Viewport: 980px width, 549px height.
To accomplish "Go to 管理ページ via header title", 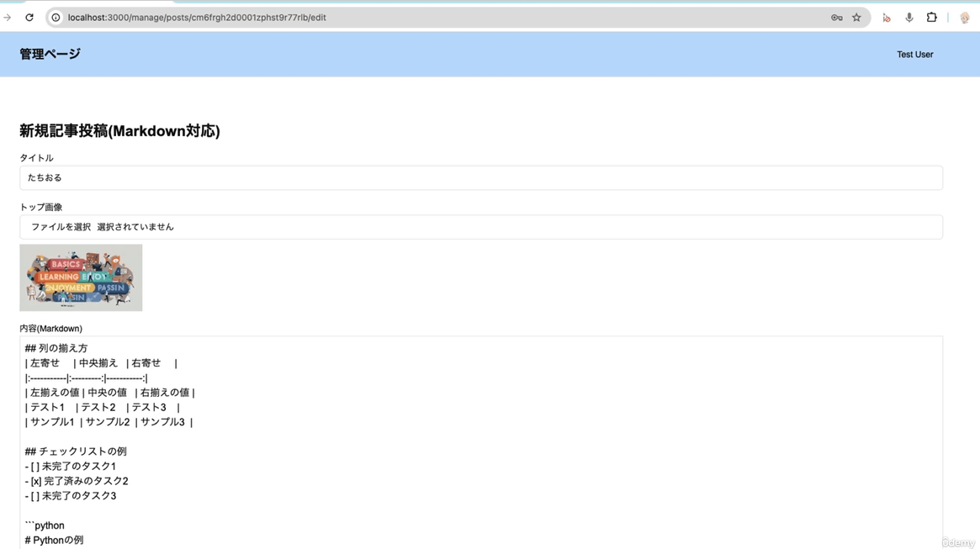I will point(50,54).
